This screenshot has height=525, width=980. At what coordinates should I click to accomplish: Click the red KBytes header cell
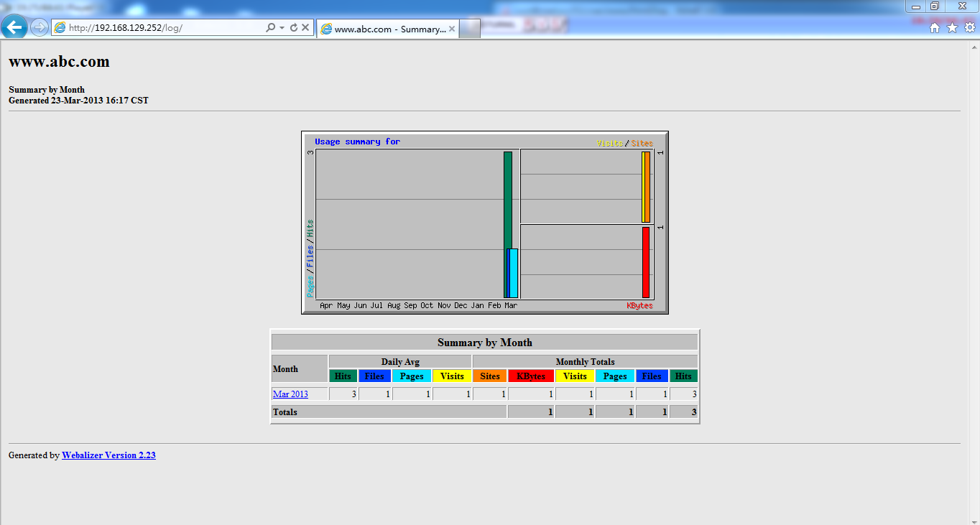(x=531, y=376)
